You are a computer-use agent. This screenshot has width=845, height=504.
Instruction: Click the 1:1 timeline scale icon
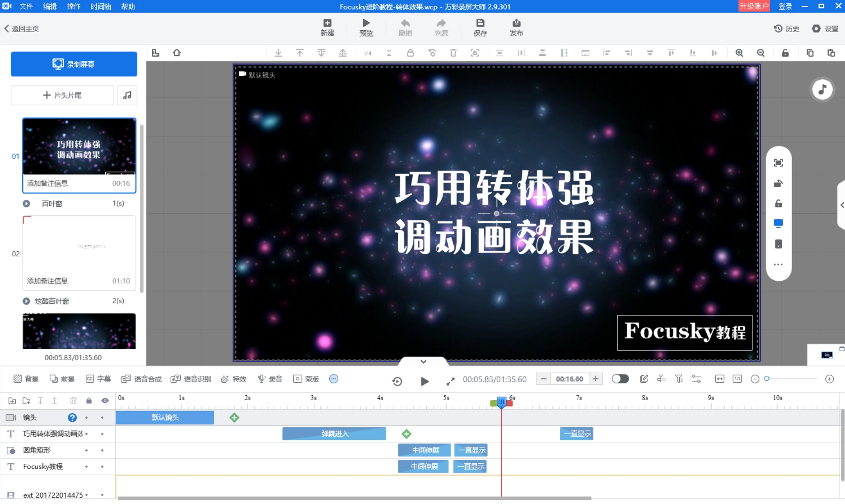click(x=738, y=379)
